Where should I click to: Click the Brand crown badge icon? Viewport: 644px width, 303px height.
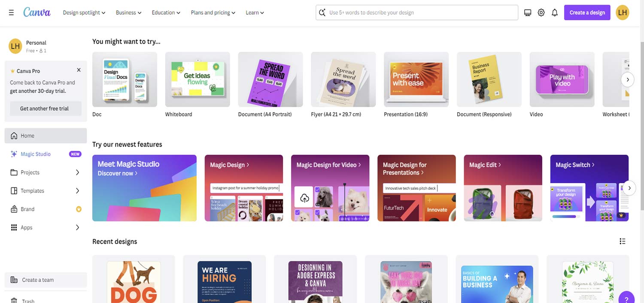[79, 209]
